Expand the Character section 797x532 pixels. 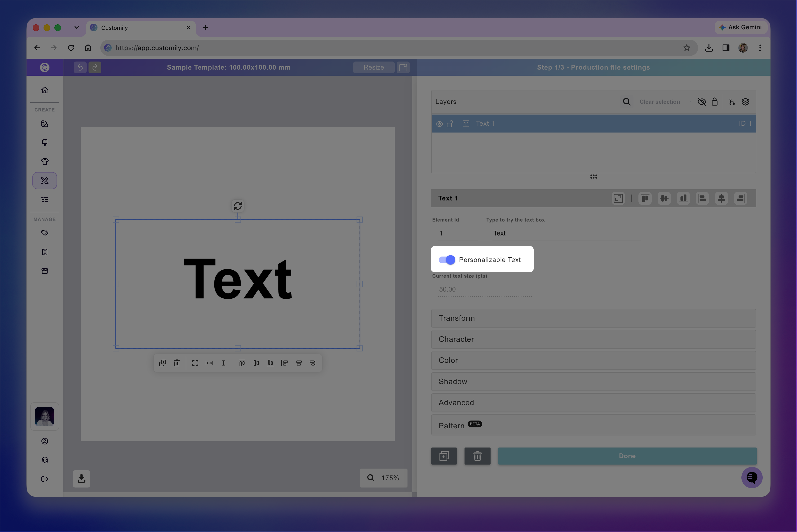click(x=593, y=339)
